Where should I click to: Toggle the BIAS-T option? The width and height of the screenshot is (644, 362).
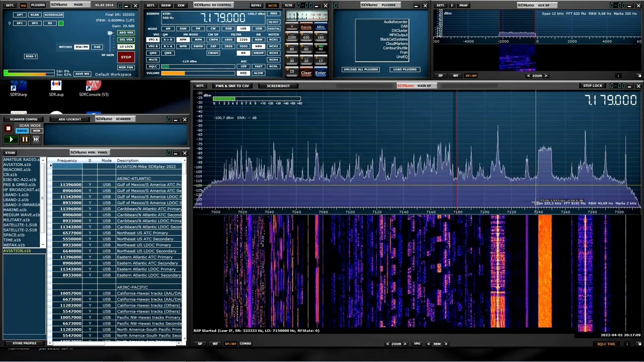[31, 56]
